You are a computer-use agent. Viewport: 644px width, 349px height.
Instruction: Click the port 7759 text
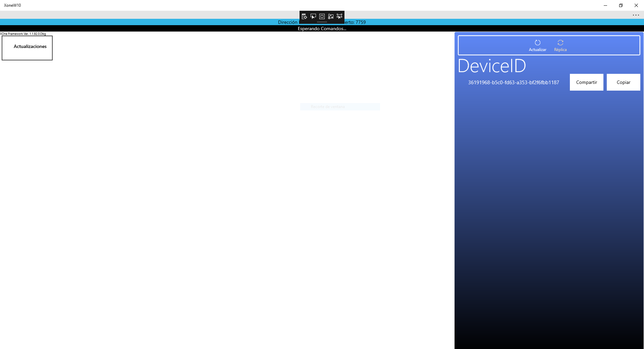coord(361,22)
